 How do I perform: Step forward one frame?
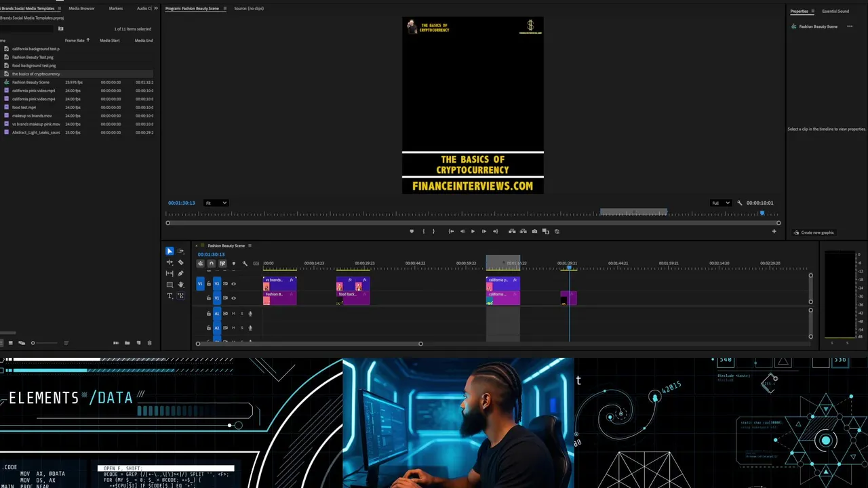point(484,231)
